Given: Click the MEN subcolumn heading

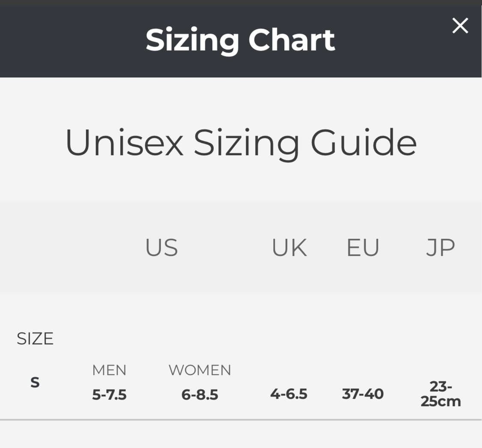Looking at the screenshot, I should [109, 370].
